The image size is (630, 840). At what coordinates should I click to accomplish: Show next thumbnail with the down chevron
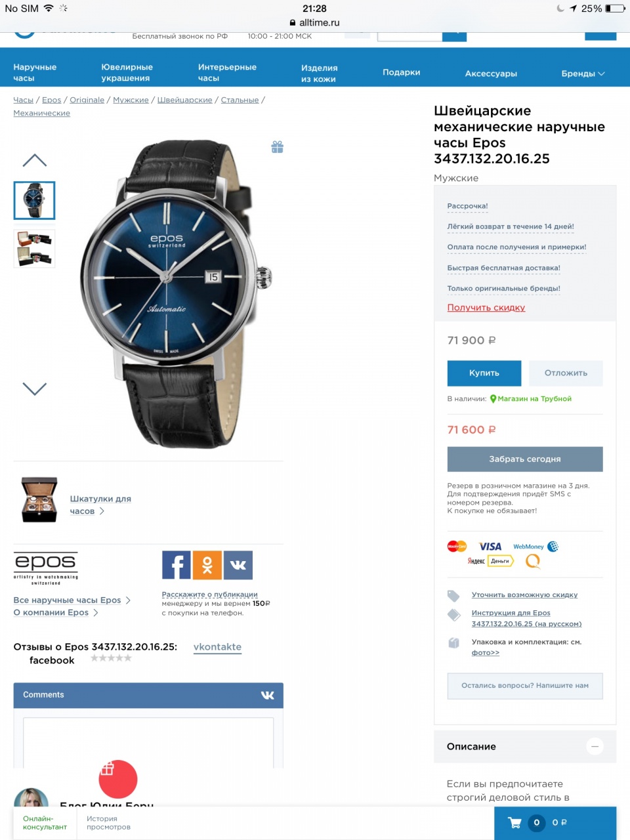35,388
